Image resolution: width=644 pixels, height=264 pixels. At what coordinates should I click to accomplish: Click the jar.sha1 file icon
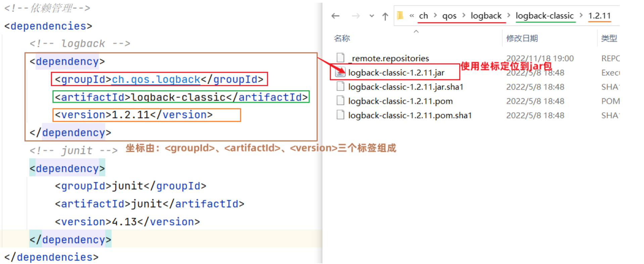coord(340,86)
